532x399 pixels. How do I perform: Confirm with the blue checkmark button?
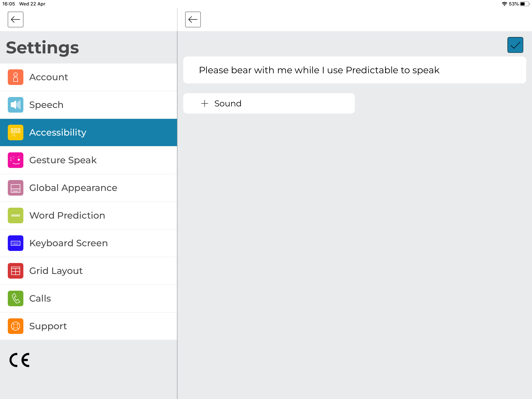[515, 45]
